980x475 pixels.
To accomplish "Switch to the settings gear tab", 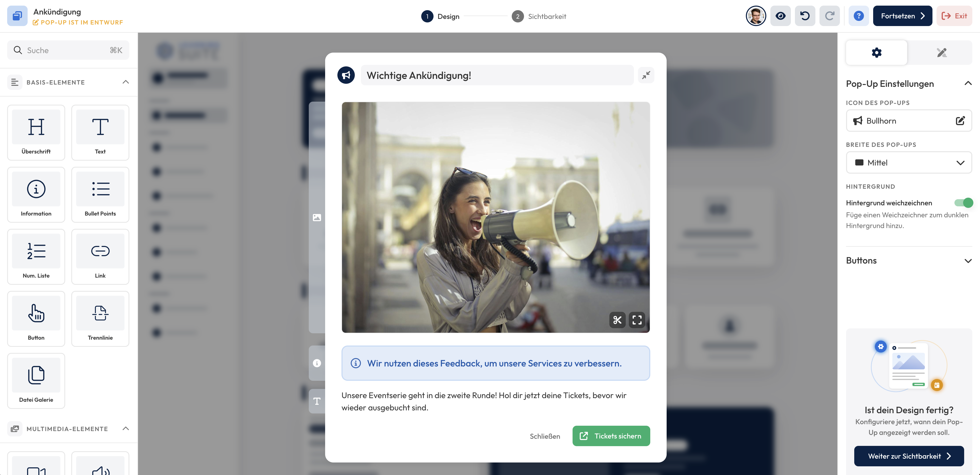I will point(876,52).
